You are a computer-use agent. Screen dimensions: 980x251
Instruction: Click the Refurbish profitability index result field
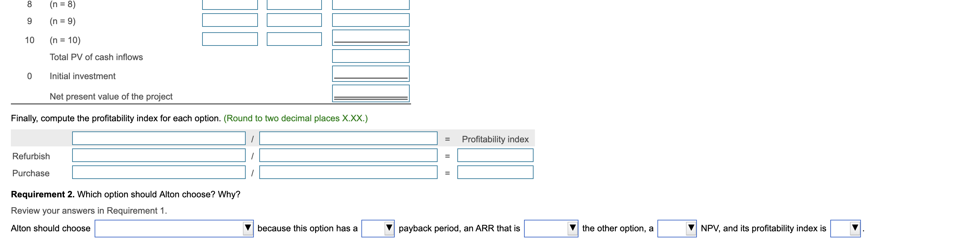click(x=495, y=155)
